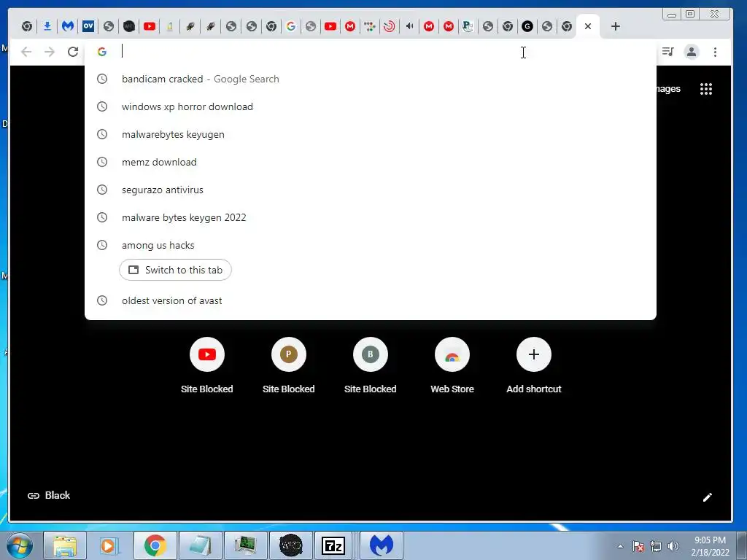This screenshot has height=560, width=747.
Task: Open Malwarebytes from the taskbar
Action: [x=381, y=545]
